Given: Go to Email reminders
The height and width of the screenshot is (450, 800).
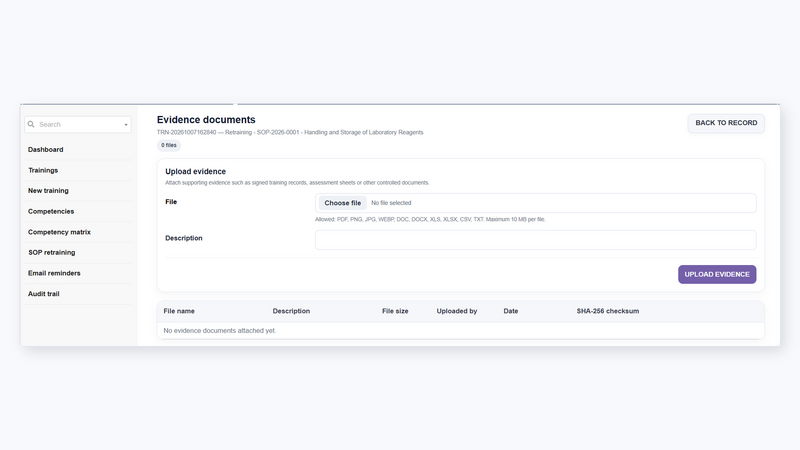Looking at the screenshot, I should click(54, 273).
